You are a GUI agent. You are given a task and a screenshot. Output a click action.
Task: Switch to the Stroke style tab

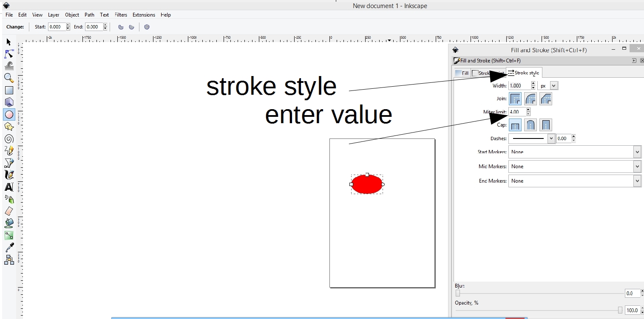[x=524, y=73]
